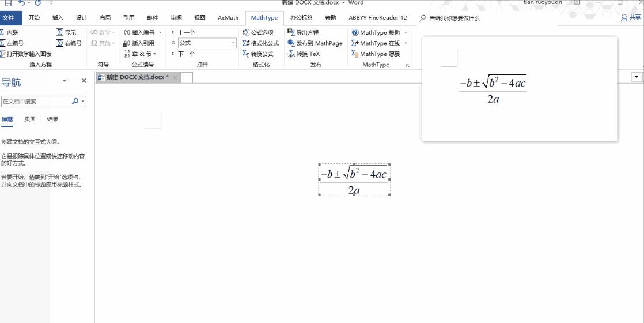Customize the Quick Access Toolbar dropdown
Image resolution: width=644 pixels, height=323 pixels.
(x=51, y=3)
